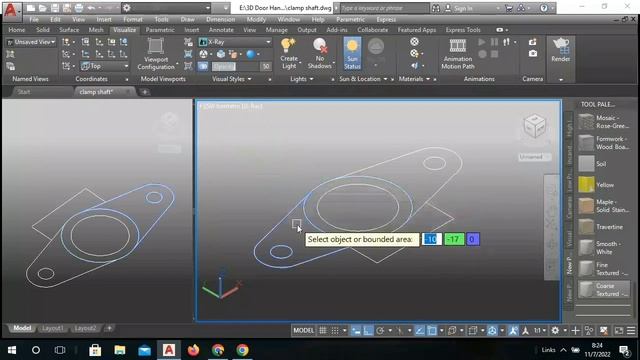
Task: Expand the Render panel arrow
Action: point(561,79)
